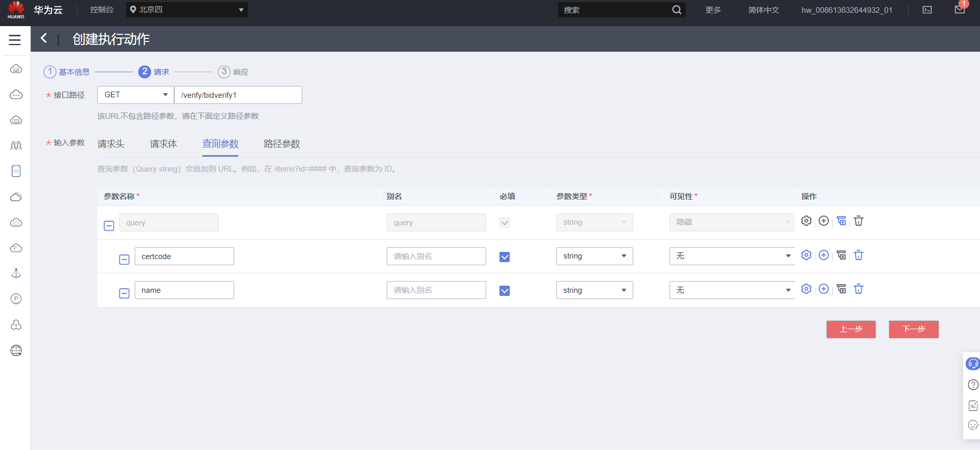Toggle the required checkbox on the query row
Screen dimensions: 980x450
[x=505, y=223]
